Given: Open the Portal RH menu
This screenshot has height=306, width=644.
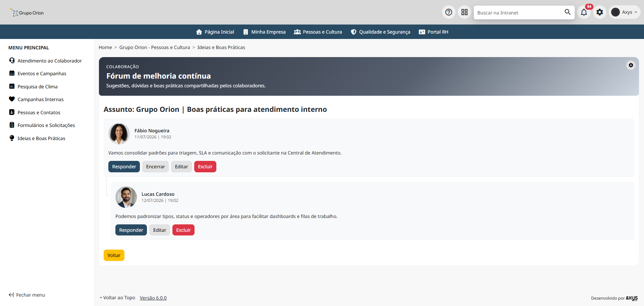Looking at the screenshot, I should (438, 32).
